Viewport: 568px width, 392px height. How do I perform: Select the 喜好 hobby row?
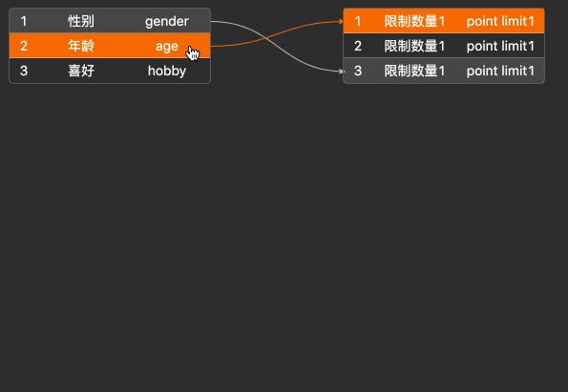coord(110,71)
